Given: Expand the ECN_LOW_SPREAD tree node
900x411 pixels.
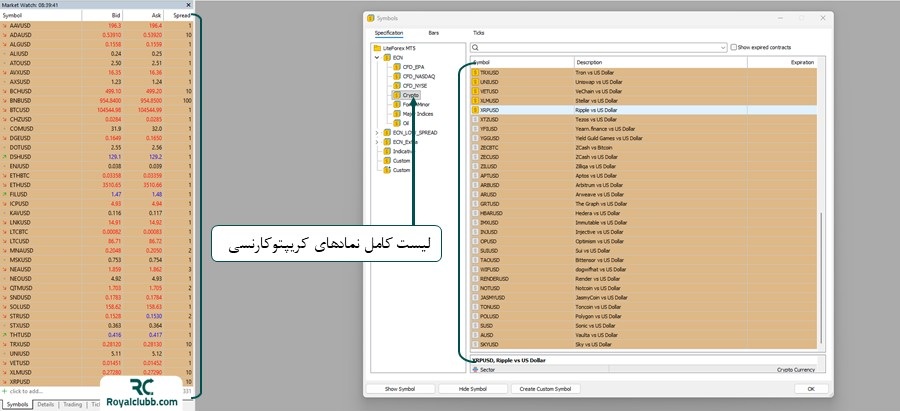Looking at the screenshot, I should click(377, 133).
